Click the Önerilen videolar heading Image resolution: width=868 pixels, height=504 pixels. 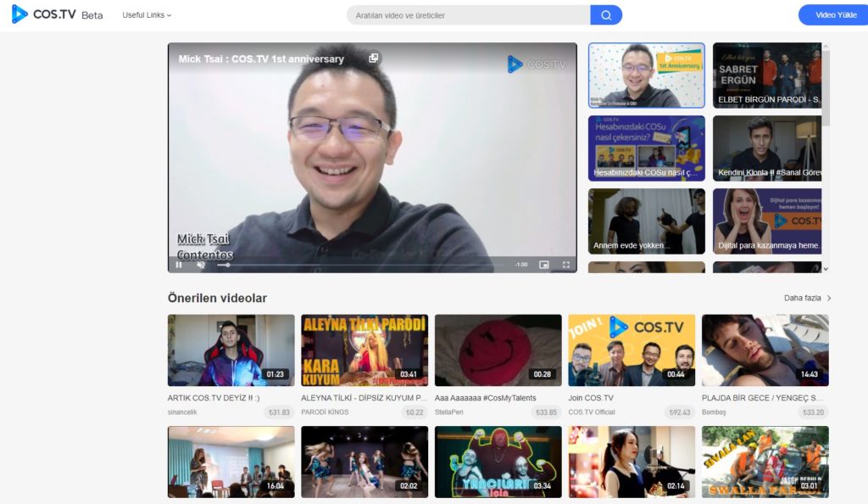(x=217, y=298)
